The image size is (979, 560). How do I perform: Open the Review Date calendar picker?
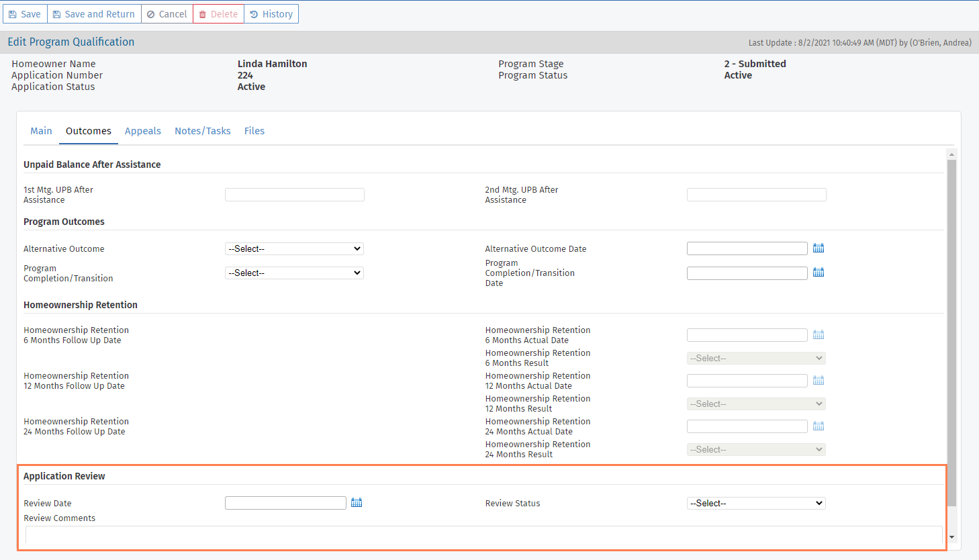point(357,503)
